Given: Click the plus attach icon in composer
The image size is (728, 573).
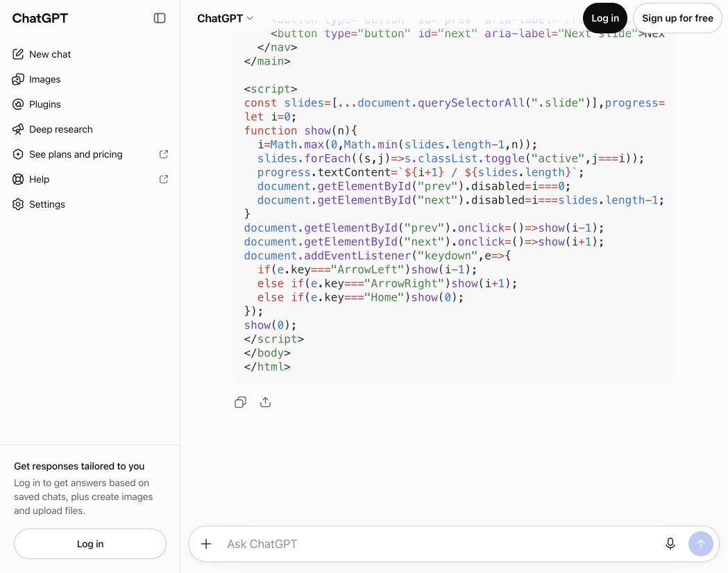Looking at the screenshot, I should pyautogui.click(x=206, y=544).
